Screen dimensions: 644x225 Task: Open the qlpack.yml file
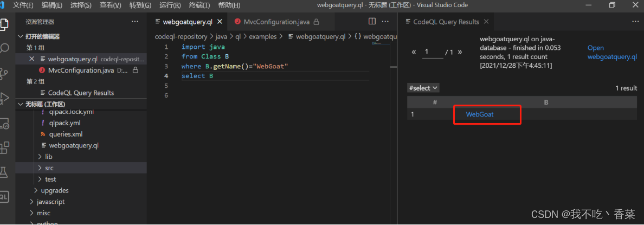click(65, 123)
